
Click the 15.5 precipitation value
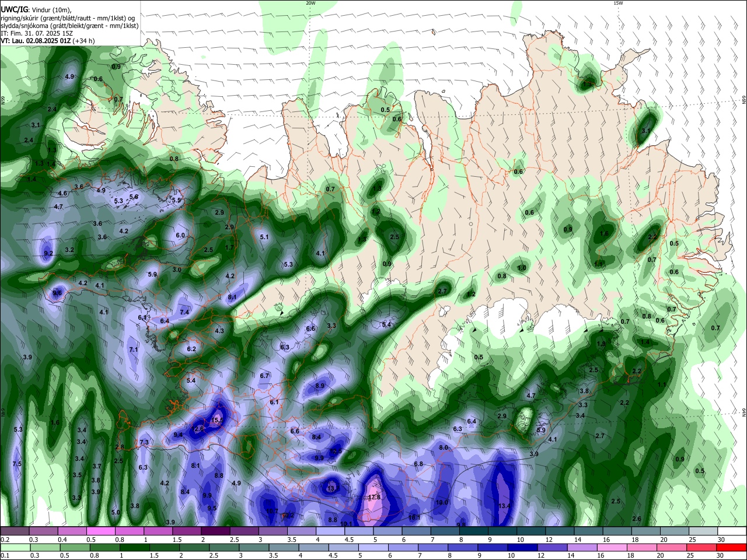[218, 420]
